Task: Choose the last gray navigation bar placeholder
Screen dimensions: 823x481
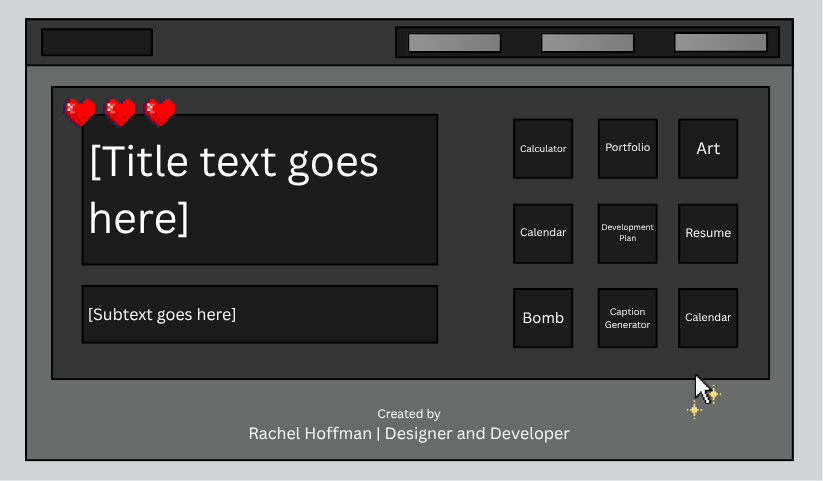Action: (x=720, y=43)
